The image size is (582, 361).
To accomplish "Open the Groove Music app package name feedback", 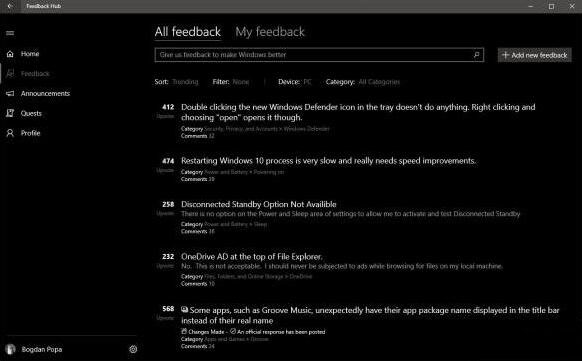I will 370,315.
